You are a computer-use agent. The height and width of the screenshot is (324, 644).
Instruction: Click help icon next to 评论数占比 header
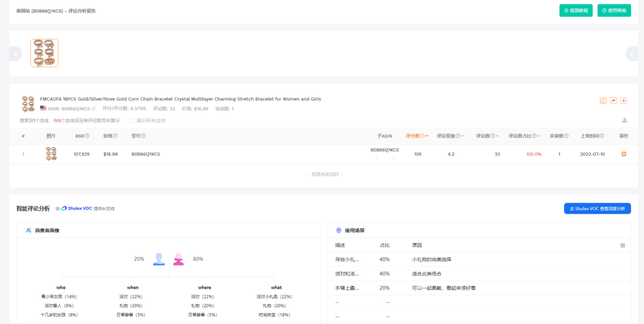534,136
